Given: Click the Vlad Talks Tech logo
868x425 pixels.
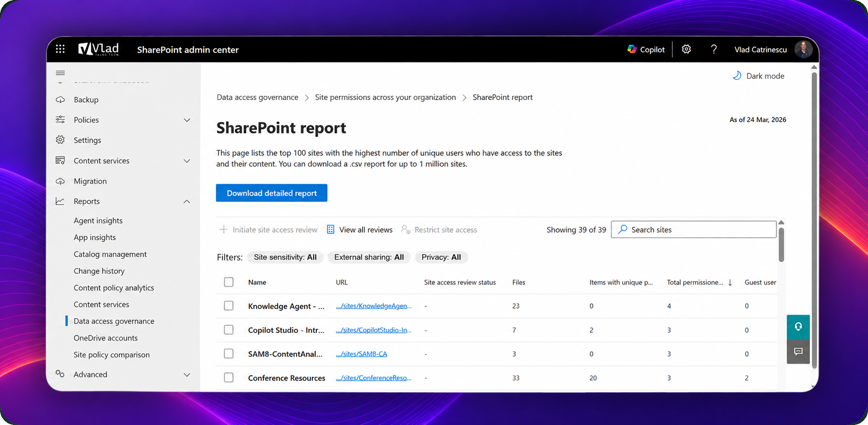Looking at the screenshot, I should click(99, 49).
